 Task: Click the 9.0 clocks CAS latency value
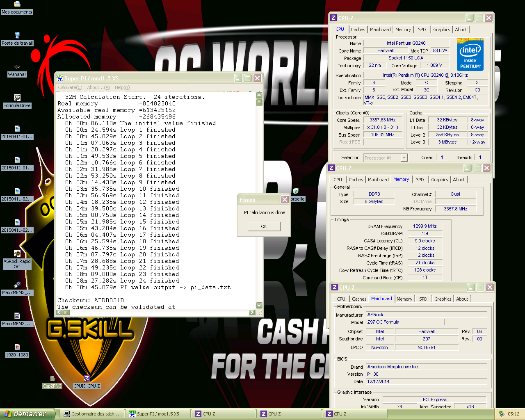coord(425,241)
